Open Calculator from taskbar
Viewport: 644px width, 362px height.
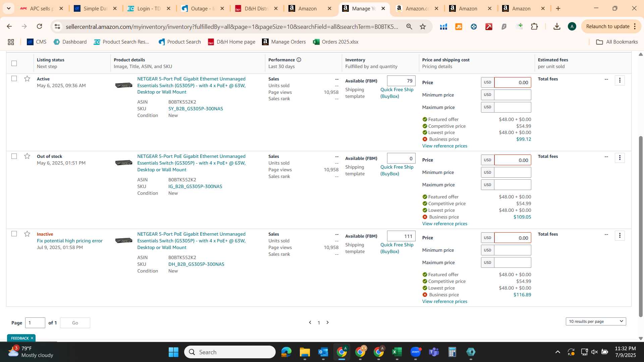pyautogui.click(x=452, y=352)
